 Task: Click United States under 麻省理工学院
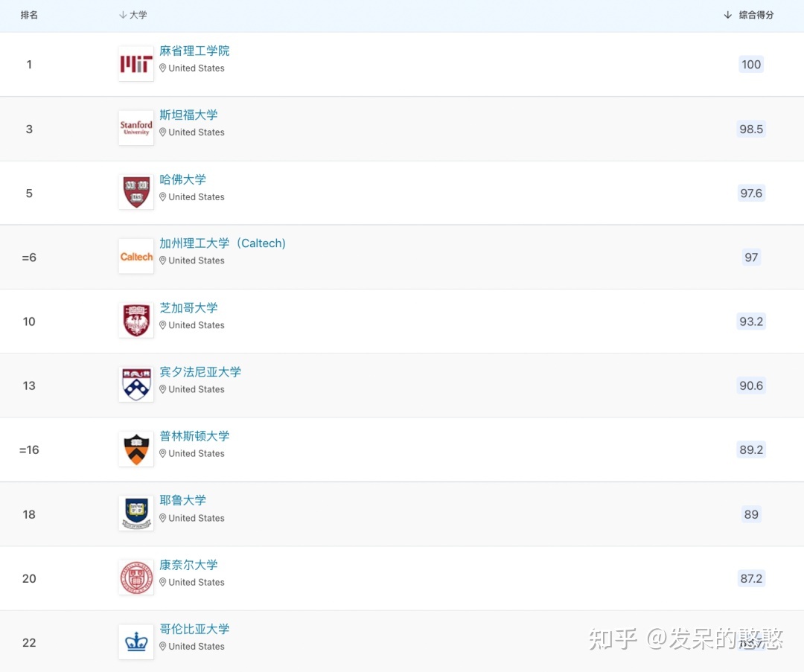point(197,68)
